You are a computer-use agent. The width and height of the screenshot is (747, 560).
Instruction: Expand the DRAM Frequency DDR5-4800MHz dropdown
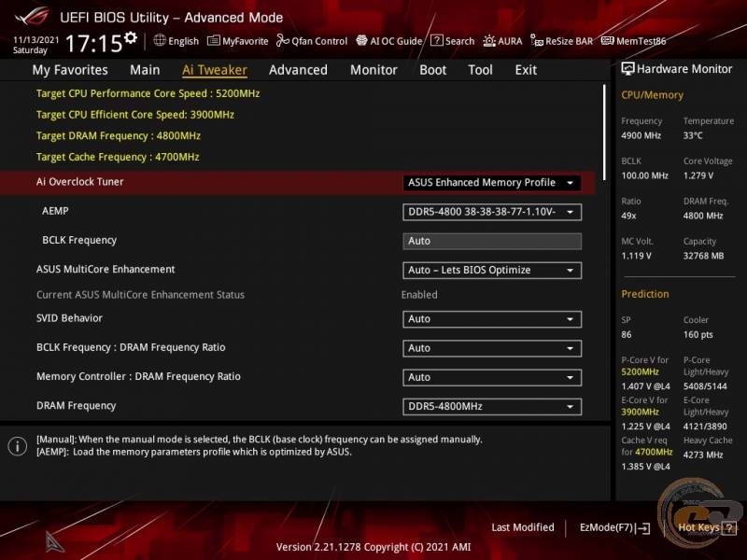(x=492, y=407)
